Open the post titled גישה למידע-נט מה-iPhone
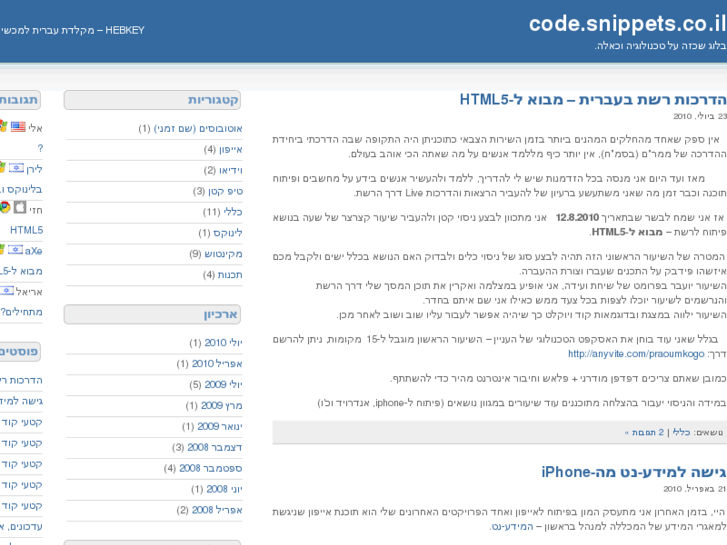Viewport: 727px width, 545px height. click(x=634, y=472)
